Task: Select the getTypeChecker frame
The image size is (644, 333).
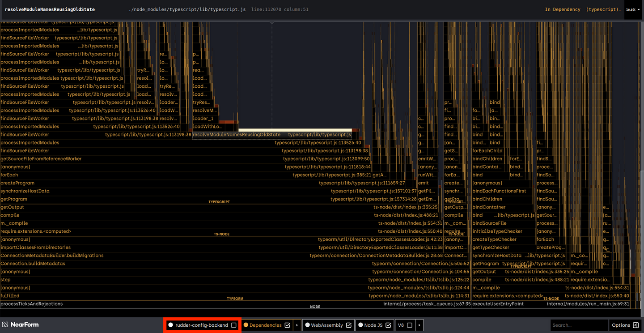Action: pos(504,248)
